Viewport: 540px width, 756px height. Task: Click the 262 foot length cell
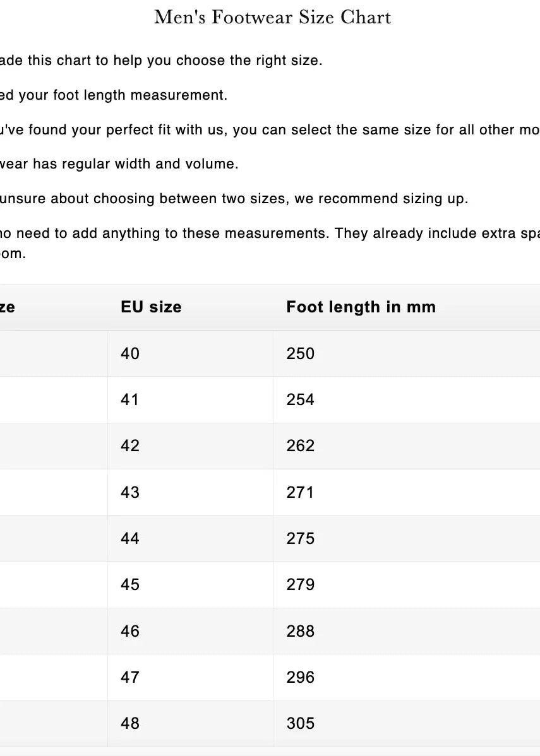(x=300, y=446)
